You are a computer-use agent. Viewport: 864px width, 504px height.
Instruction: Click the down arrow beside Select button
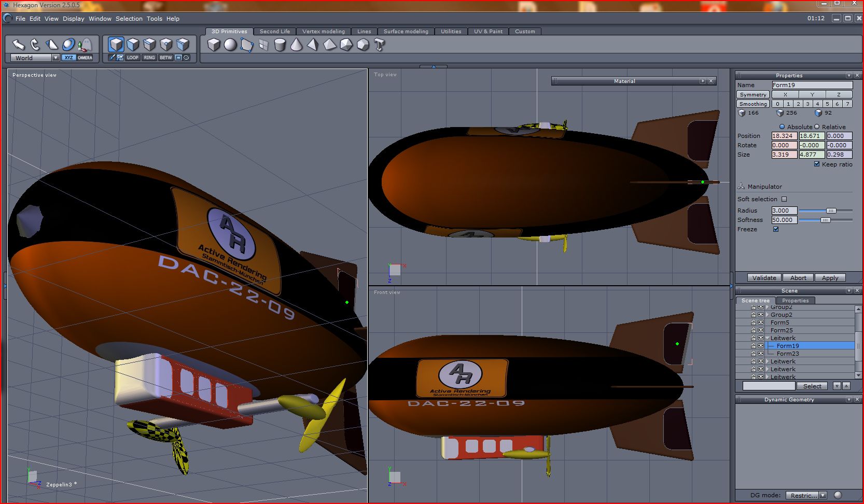(837, 386)
